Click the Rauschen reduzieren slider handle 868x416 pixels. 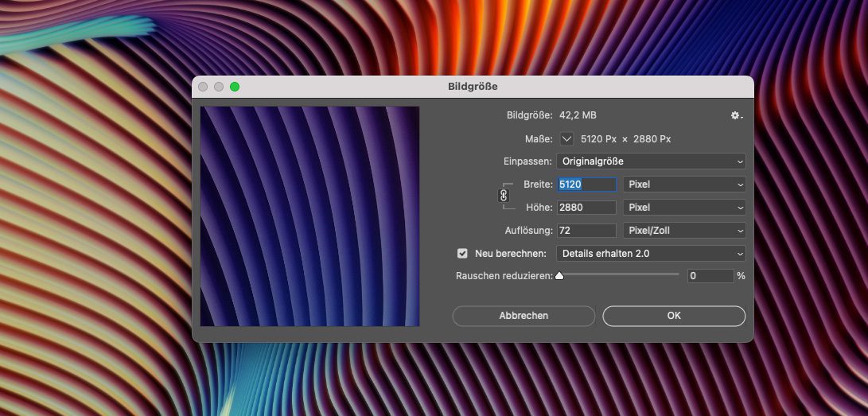pos(559,276)
